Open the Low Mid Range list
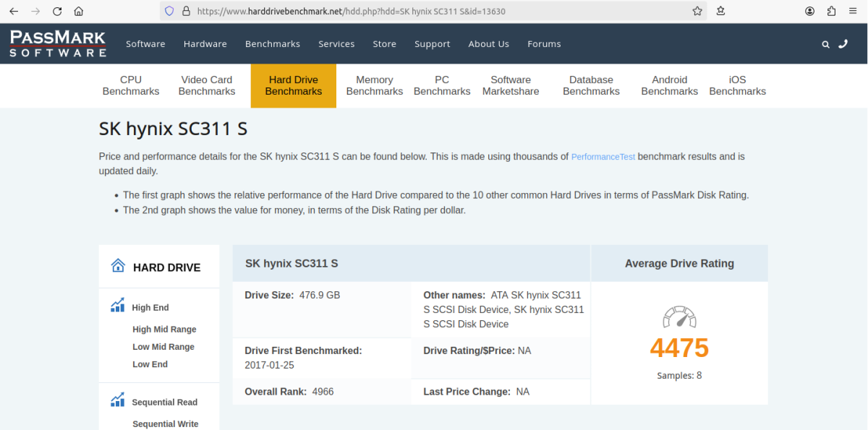The height and width of the screenshot is (430, 868). tap(163, 347)
